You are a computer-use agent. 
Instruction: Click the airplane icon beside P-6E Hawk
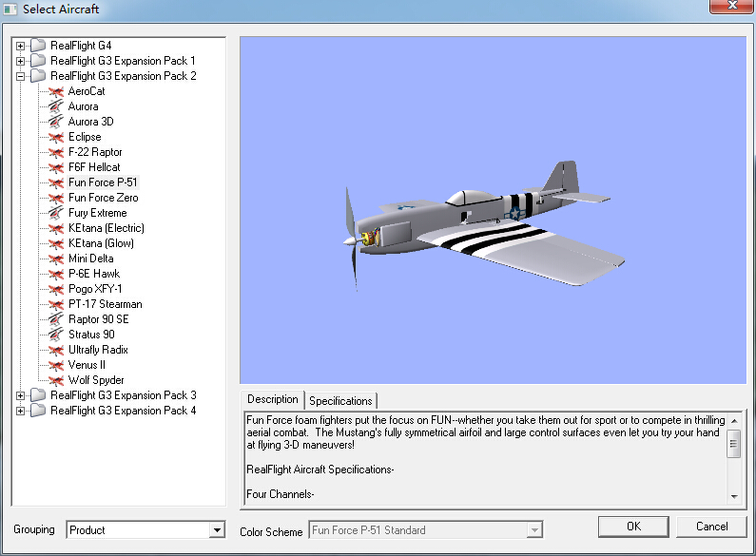point(56,274)
